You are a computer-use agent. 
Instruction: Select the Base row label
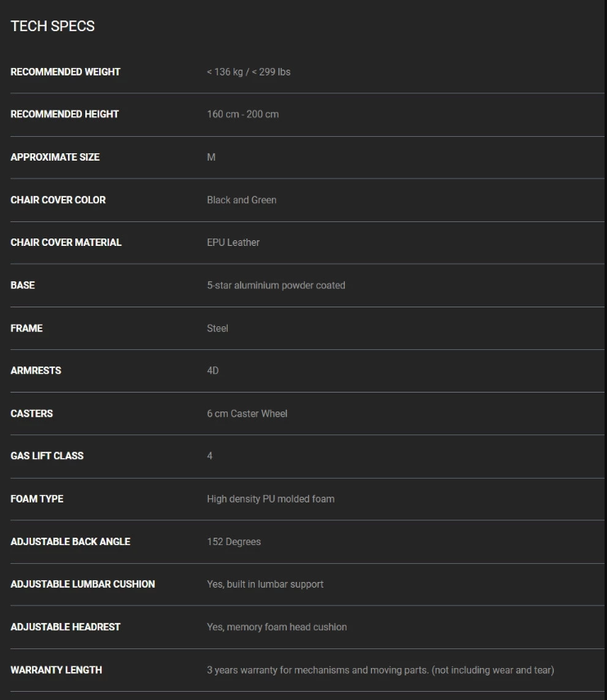tap(23, 285)
